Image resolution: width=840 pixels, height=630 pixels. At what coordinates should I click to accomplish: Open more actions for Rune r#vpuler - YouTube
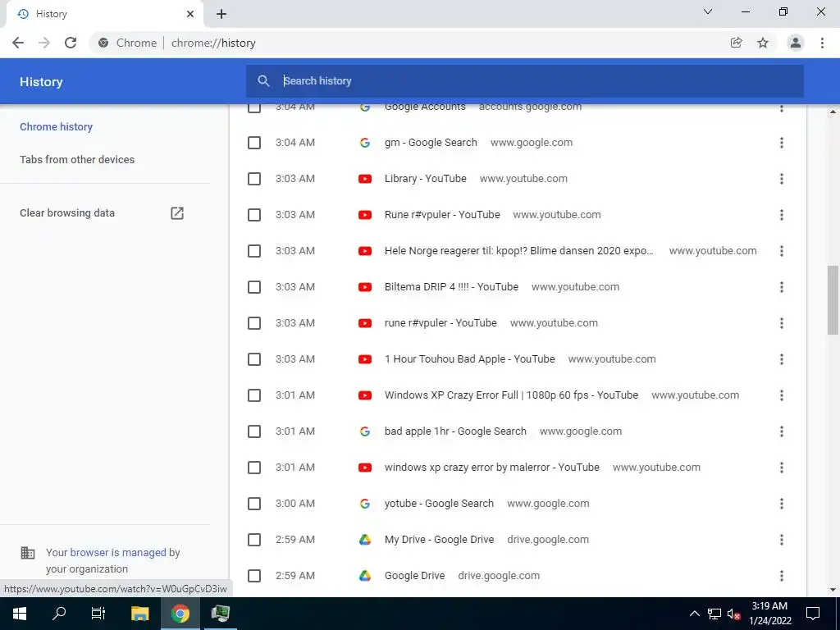pos(782,215)
